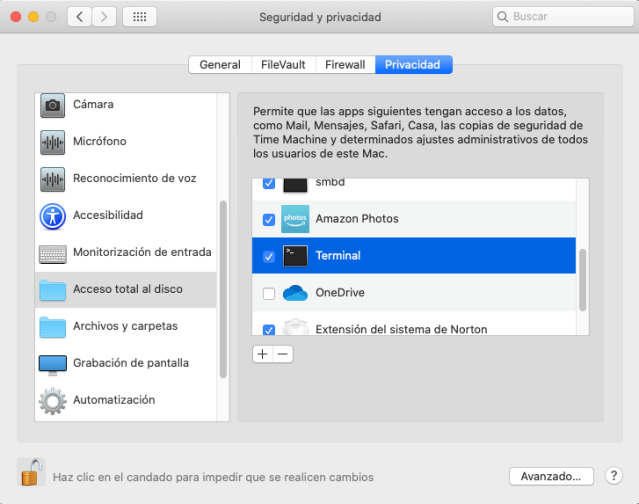Open the help question mark button
Screen dimensions: 639x504
[x=615, y=476]
